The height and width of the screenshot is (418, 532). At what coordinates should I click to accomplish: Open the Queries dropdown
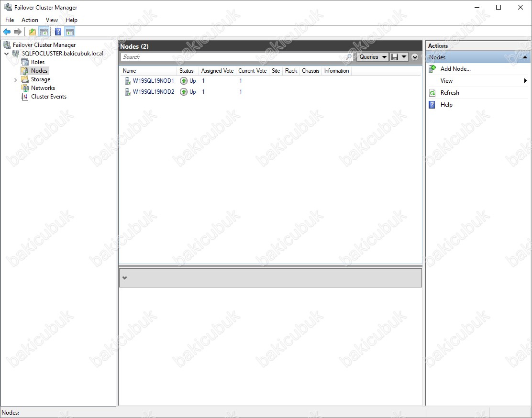pos(373,56)
